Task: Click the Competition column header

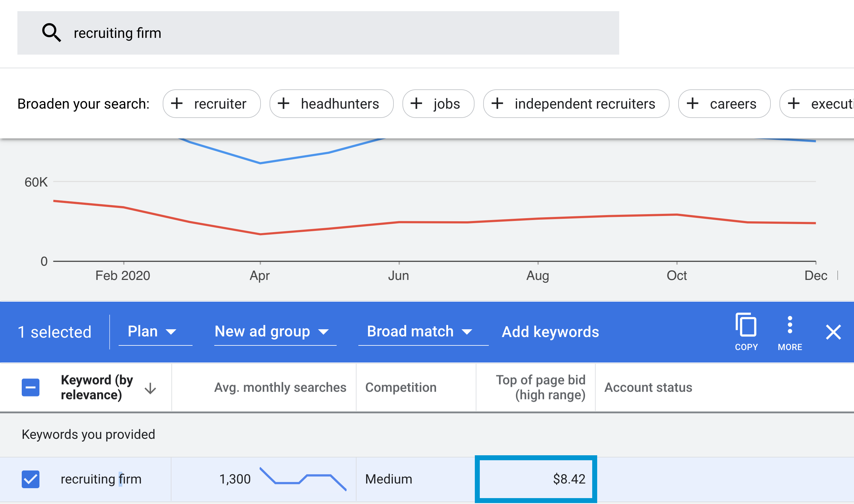Action: [x=401, y=387]
